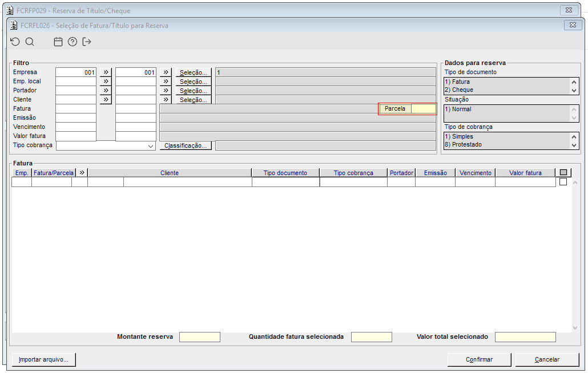Open the calendar toolbar icon
This screenshot has width=588, height=373.
tap(58, 42)
